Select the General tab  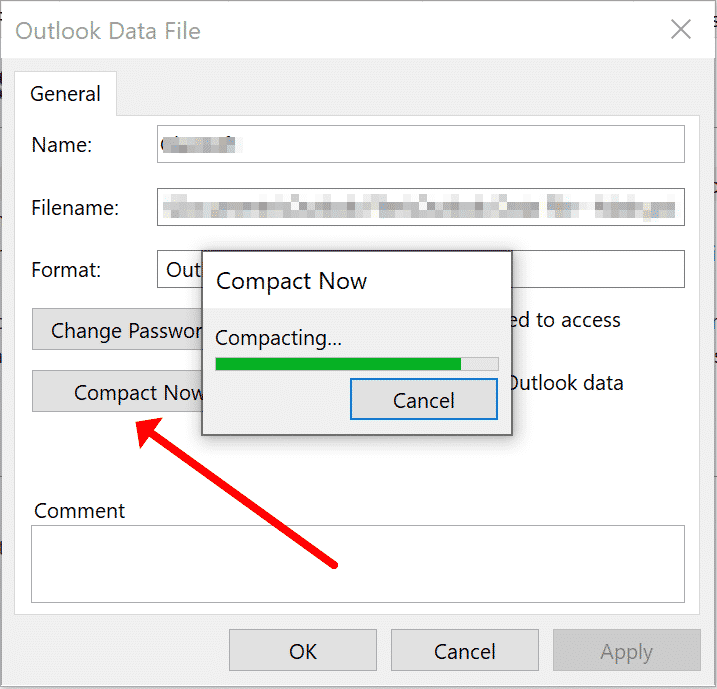coord(65,94)
